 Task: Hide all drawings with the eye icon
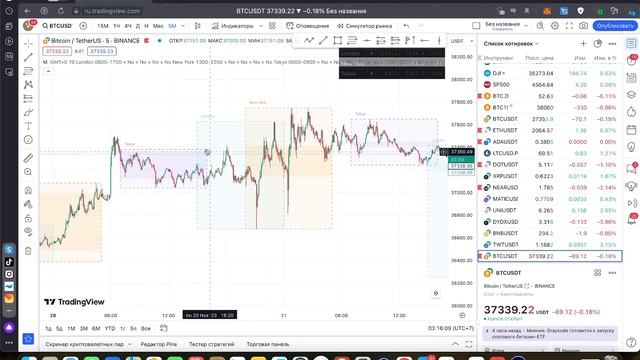click(x=28, y=231)
